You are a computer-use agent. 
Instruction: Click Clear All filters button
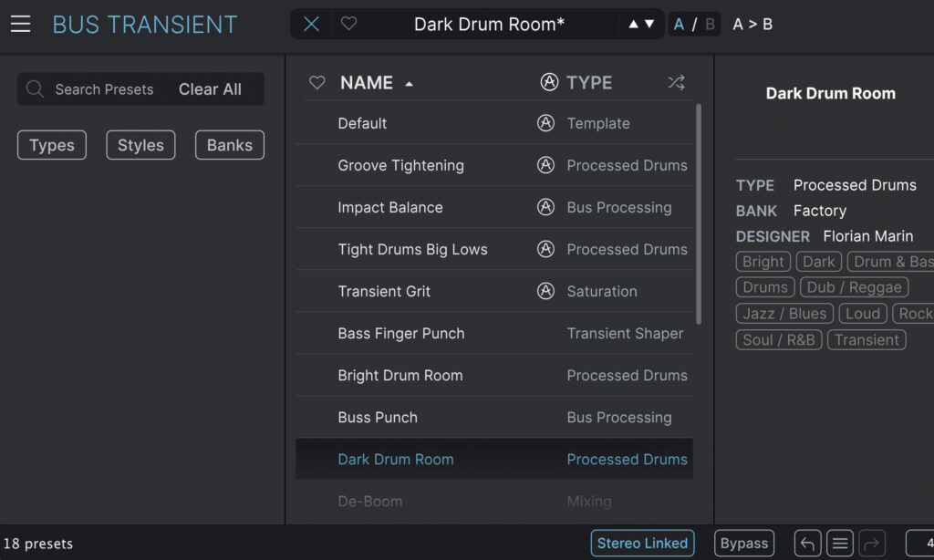coord(210,89)
